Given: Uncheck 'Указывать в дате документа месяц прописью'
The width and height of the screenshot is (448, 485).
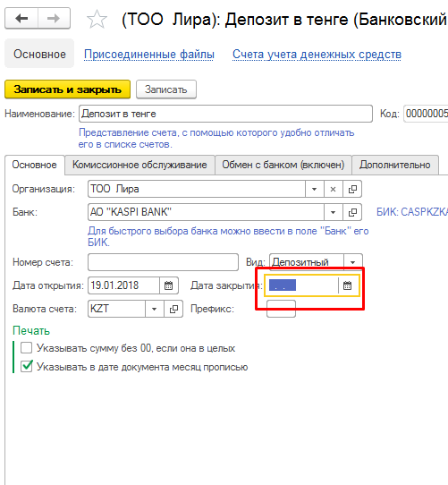Looking at the screenshot, I should point(27,367).
